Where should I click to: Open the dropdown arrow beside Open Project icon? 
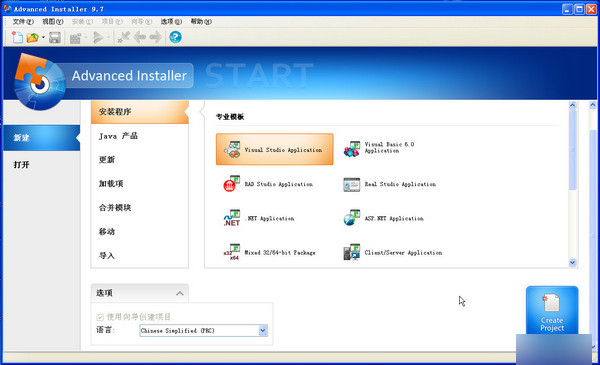[43, 37]
